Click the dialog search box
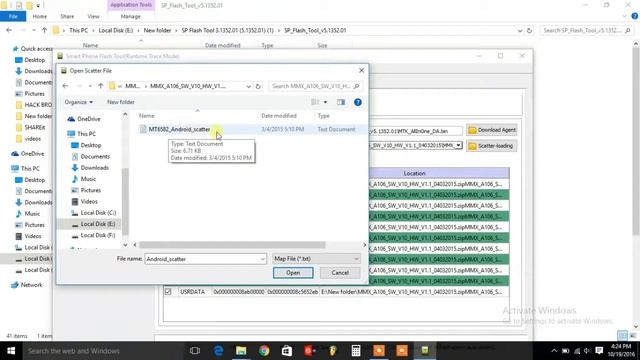The image size is (640, 360). click(315, 86)
